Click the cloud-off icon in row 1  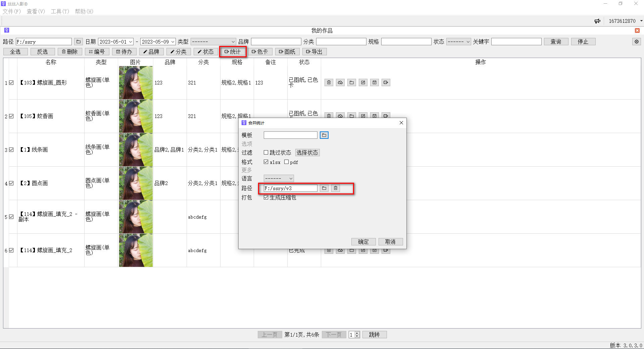(x=340, y=82)
